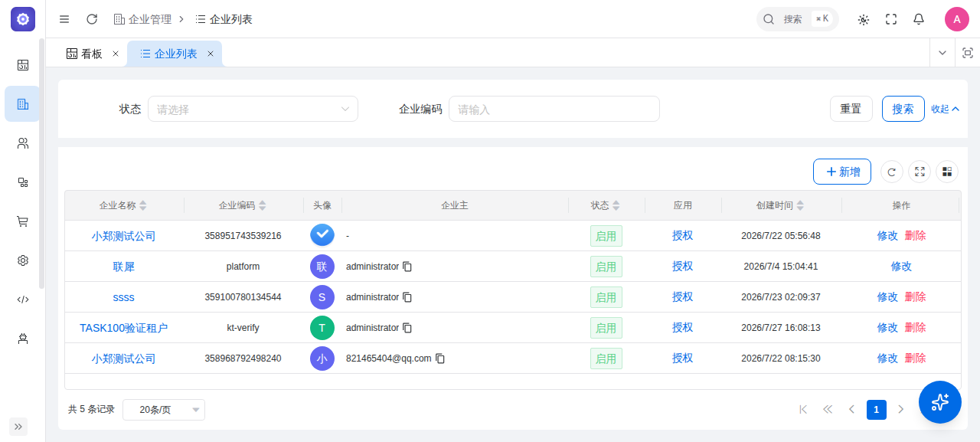Open the 联犀 company link
Image resolution: width=980 pixels, height=442 pixels.
[124, 267]
